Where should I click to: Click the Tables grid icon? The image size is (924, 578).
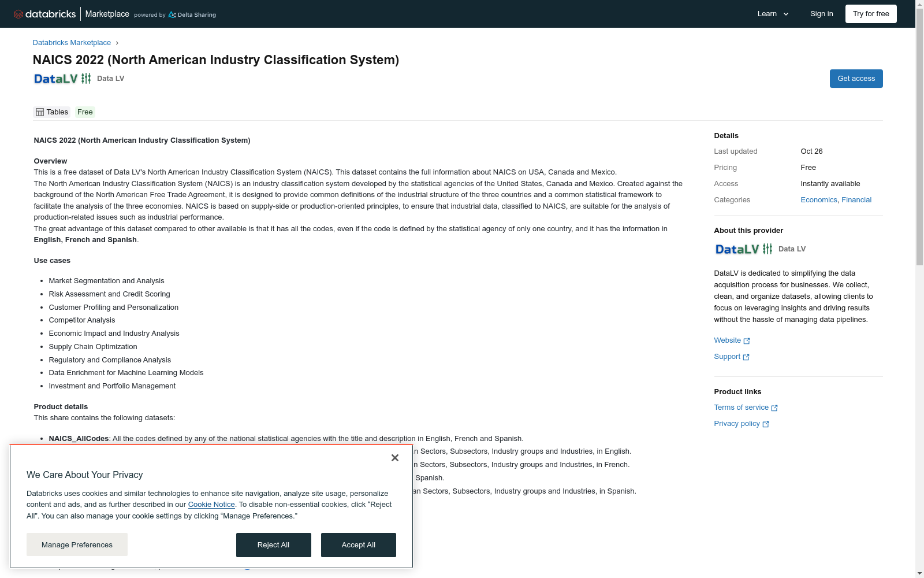(x=40, y=112)
